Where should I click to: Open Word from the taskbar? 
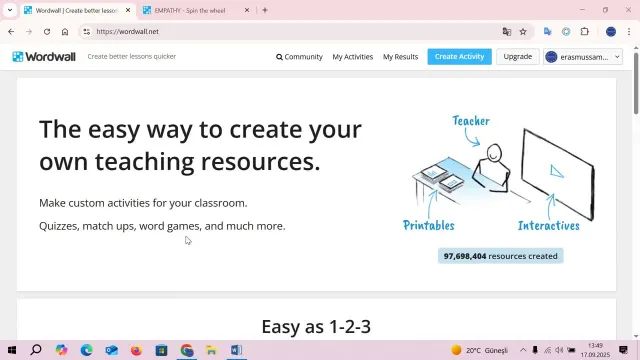click(x=236, y=350)
